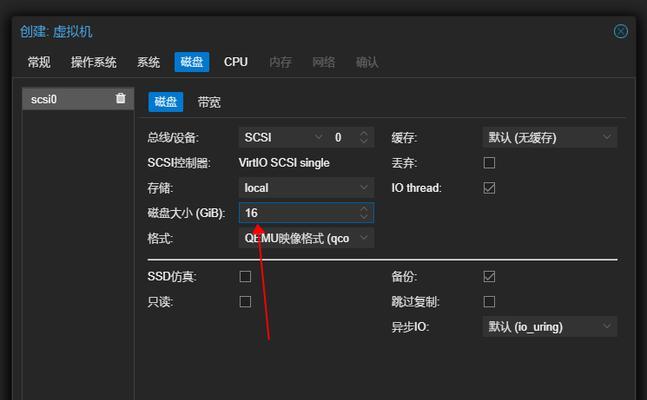647x400 pixels.
Task: Open the 内存 tab
Action: (281, 62)
